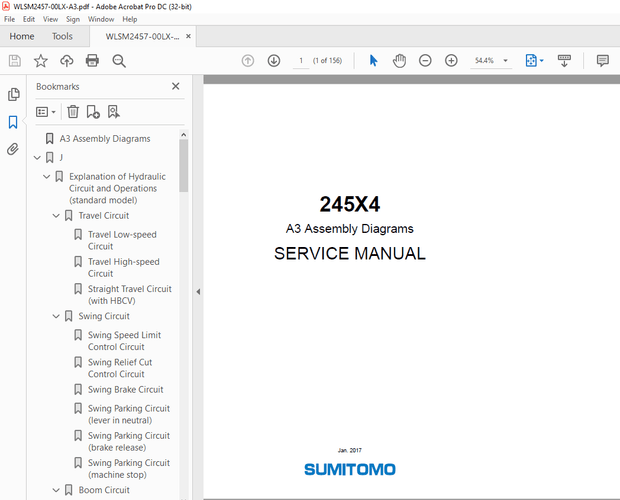The height and width of the screenshot is (500, 620).
Task: Collapse navigation pane with side arrow
Action: 198,292
